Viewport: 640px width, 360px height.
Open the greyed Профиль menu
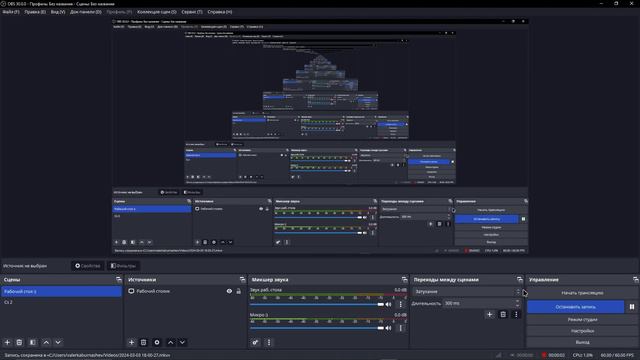click(x=119, y=12)
